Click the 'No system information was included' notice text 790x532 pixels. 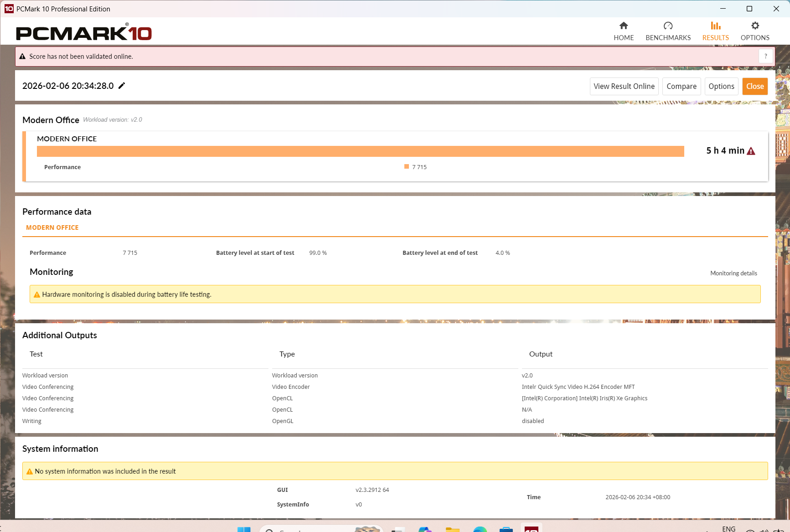point(105,471)
